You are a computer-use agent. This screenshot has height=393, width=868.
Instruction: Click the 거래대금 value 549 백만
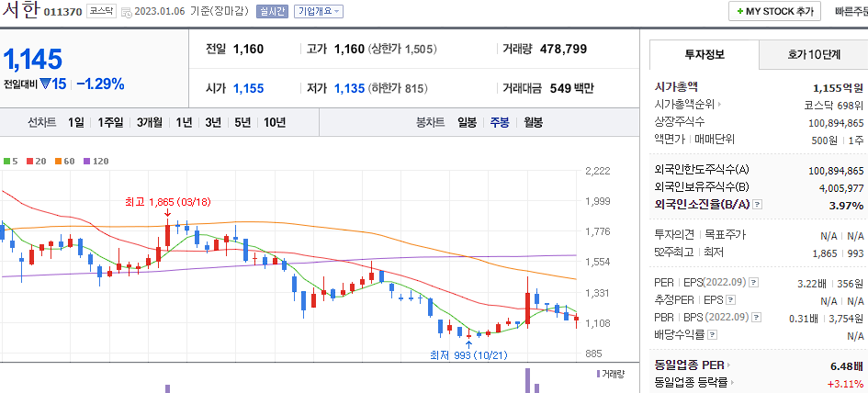pyautogui.click(x=572, y=88)
